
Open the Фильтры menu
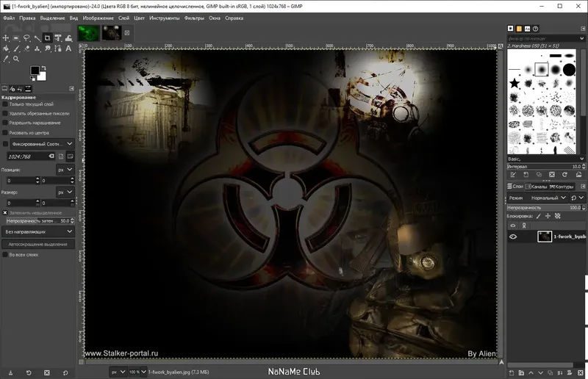(194, 18)
